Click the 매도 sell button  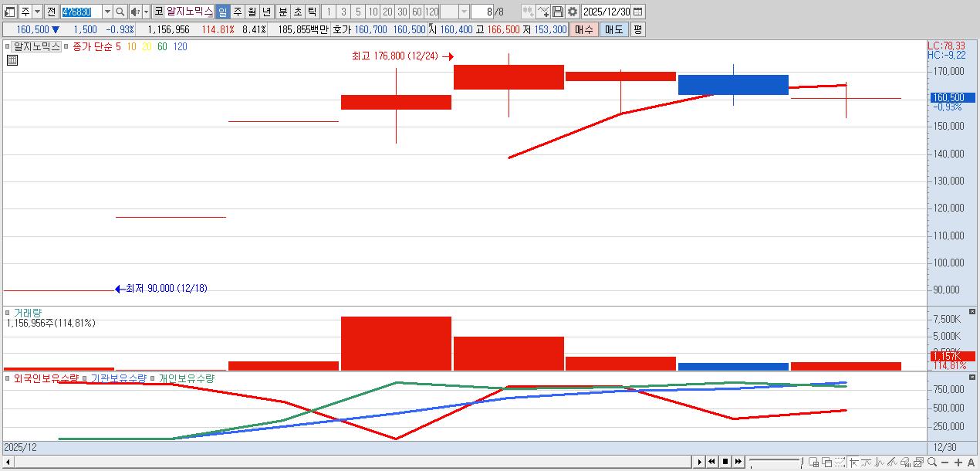click(x=613, y=29)
